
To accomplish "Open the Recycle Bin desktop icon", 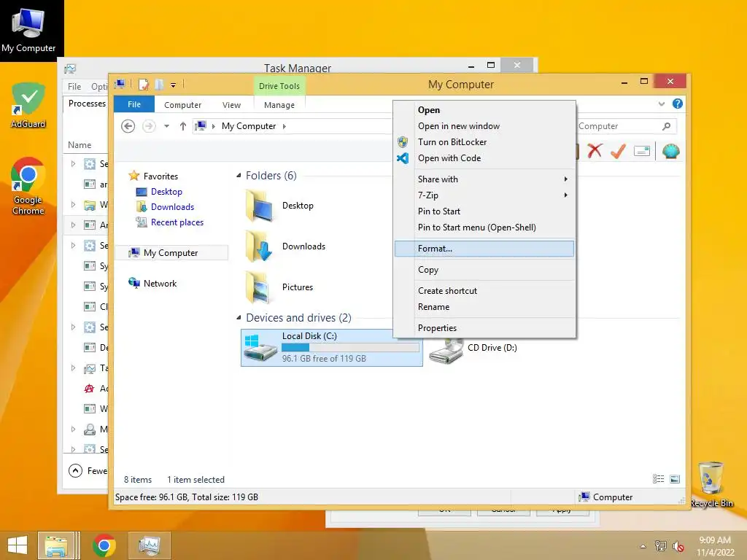I will coord(711,484).
